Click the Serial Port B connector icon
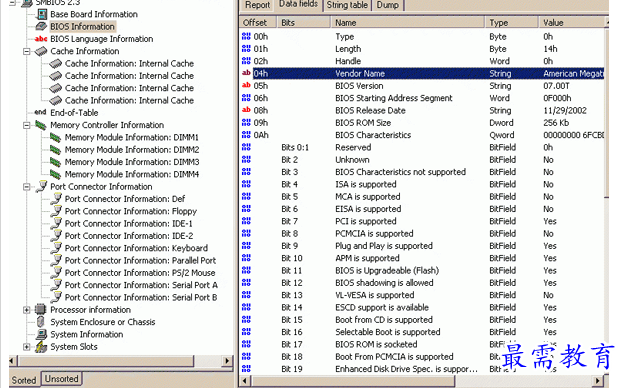This screenshot has width=623, height=388. tap(56, 297)
